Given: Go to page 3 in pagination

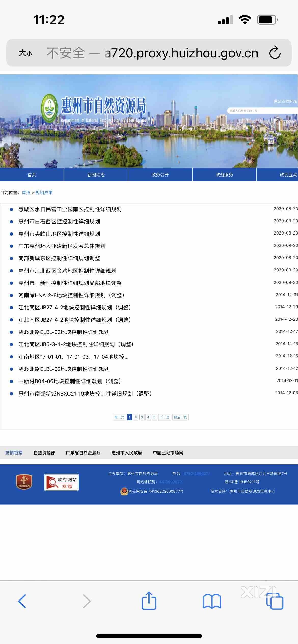Looking at the screenshot, I should tap(142, 417).
